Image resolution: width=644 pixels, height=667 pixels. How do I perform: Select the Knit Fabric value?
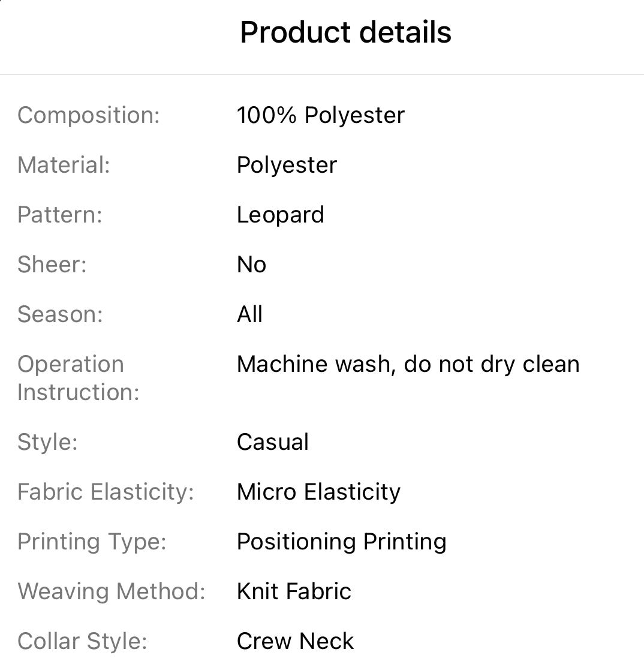(x=294, y=591)
